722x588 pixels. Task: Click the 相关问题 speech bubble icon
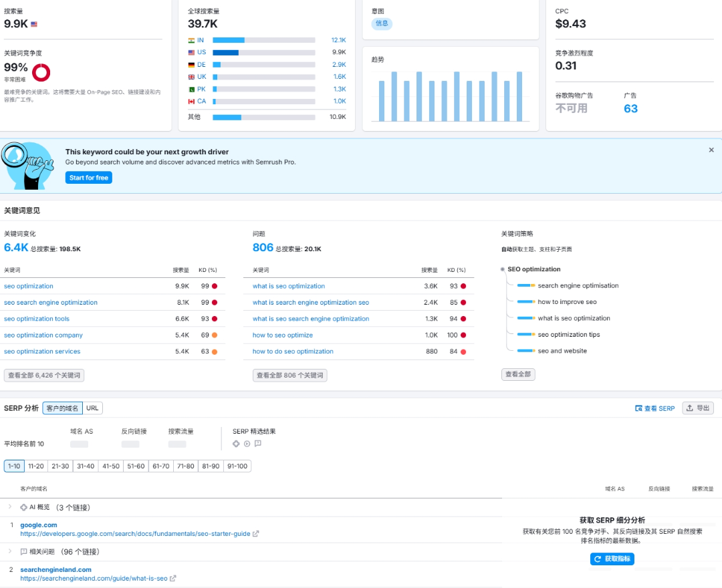[x=24, y=552]
